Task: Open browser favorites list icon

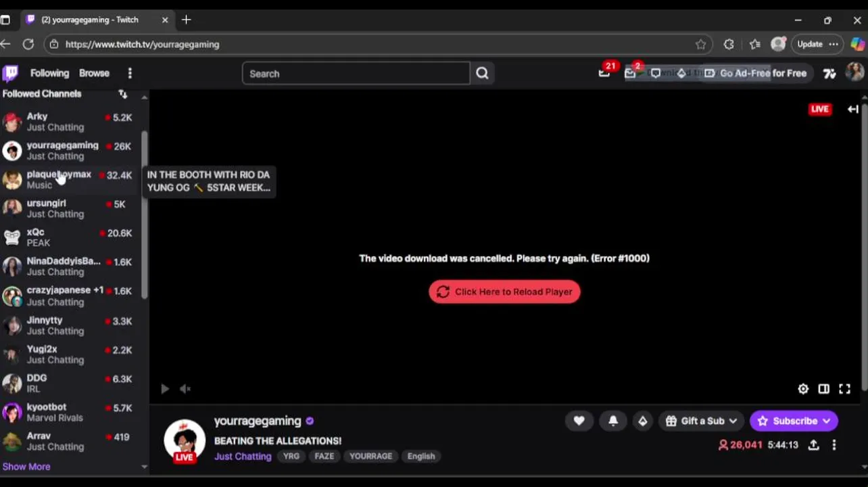Action: [755, 44]
